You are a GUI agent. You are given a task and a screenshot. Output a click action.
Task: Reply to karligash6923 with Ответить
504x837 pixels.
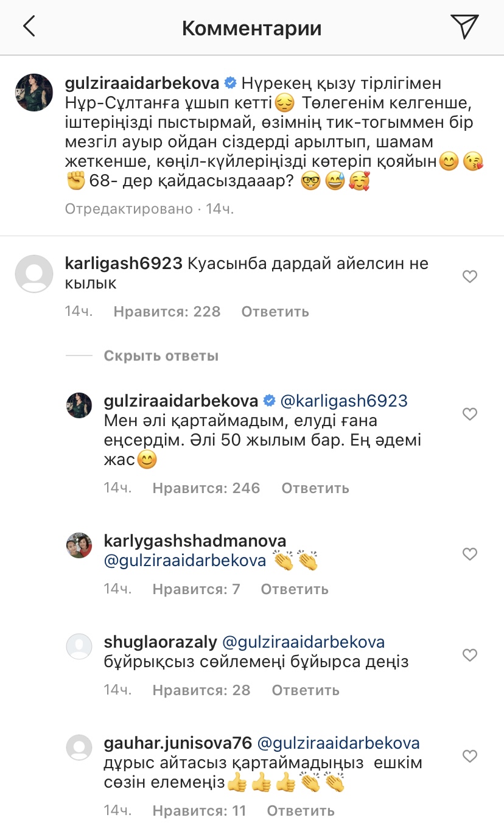coord(275,312)
